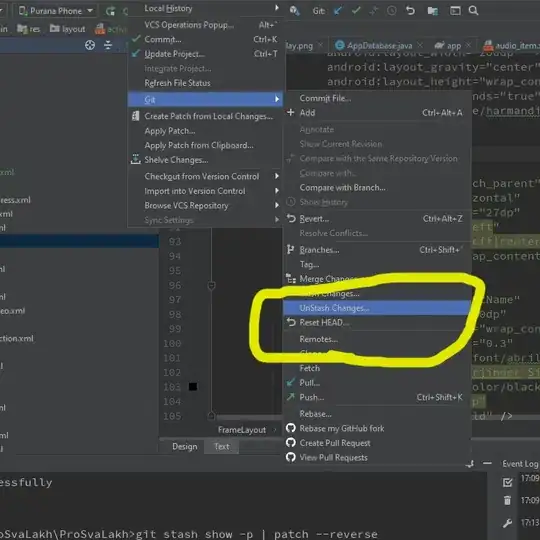Screen dimensions: 540x540
Task: Select UnStash Changes menu item
Action: pyautogui.click(x=377, y=308)
